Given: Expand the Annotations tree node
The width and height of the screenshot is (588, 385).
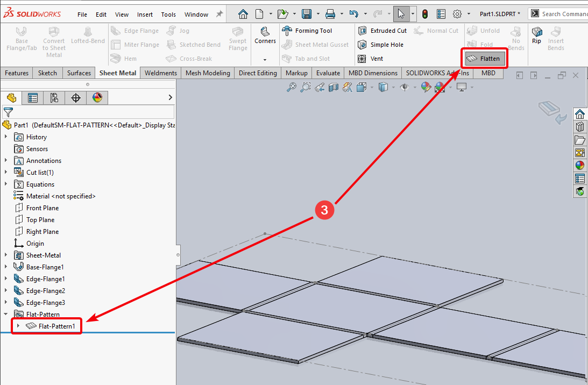Looking at the screenshot, I should pyautogui.click(x=6, y=160).
